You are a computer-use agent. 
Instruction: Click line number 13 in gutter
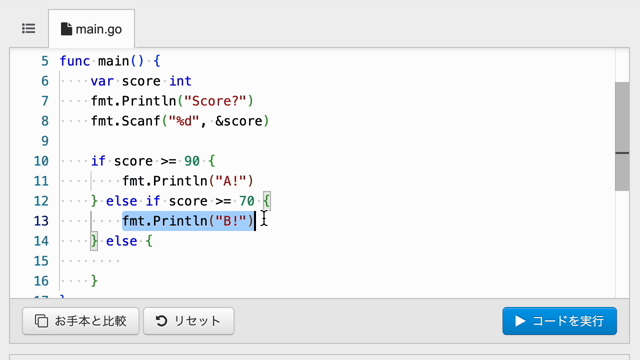point(41,221)
